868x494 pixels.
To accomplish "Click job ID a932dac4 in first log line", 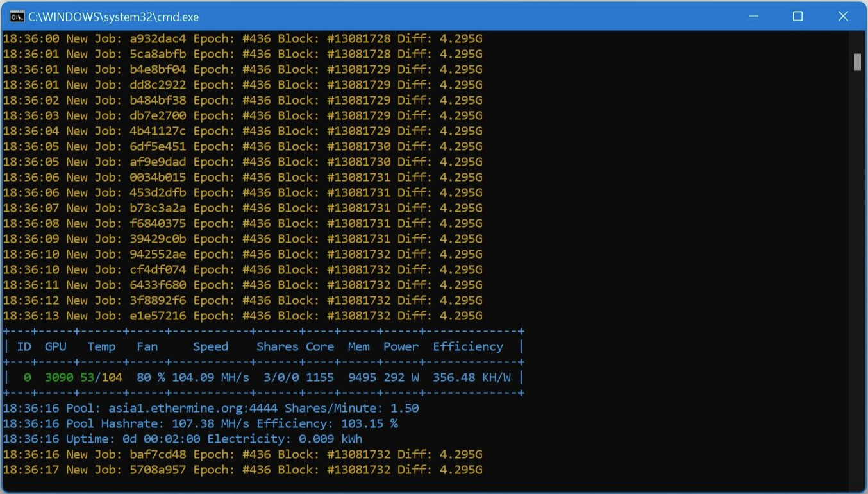I will pyautogui.click(x=158, y=38).
